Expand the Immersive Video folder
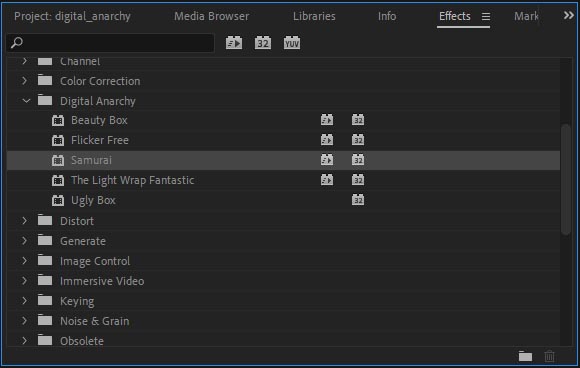The width and height of the screenshot is (580, 368). point(24,280)
